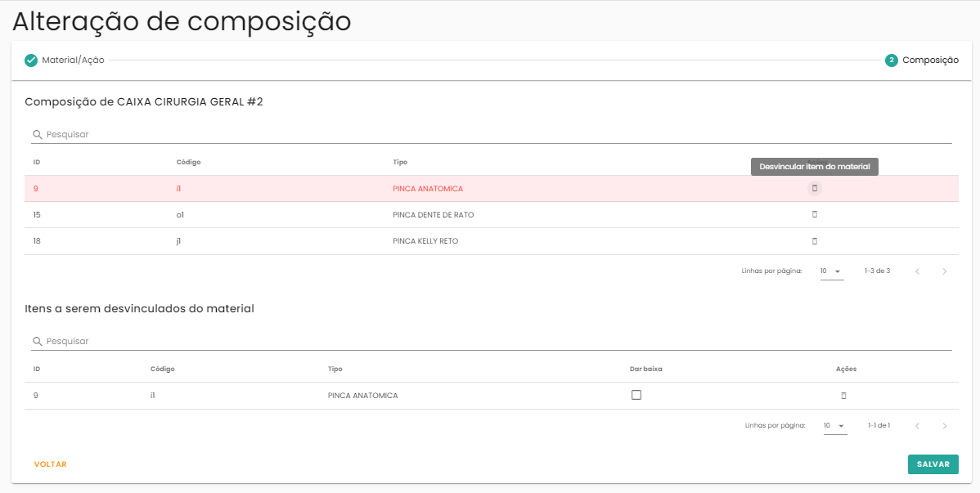Open rows per page dropdown in composition table
980x493 pixels.
(x=831, y=271)
